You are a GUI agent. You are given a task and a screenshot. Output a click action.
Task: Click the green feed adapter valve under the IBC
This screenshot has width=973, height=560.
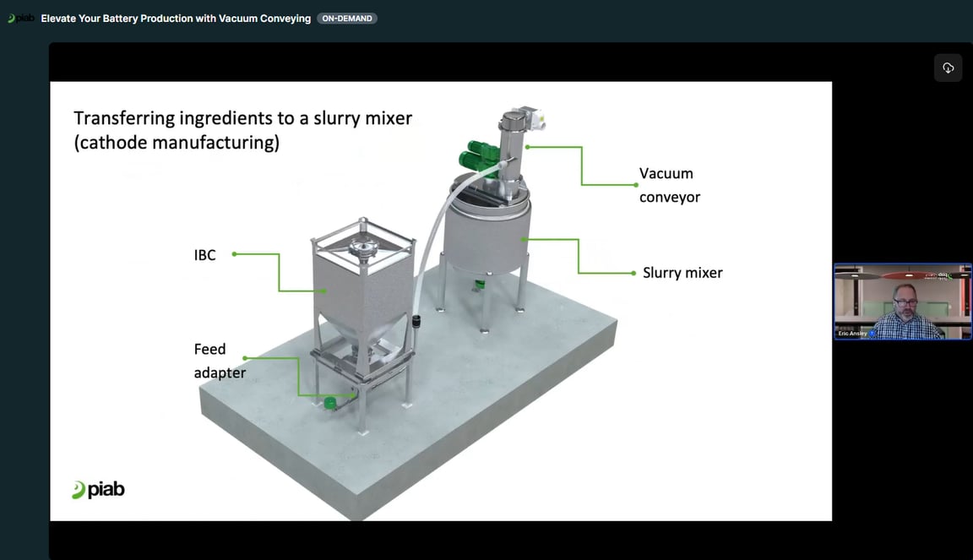pos(330,403)
